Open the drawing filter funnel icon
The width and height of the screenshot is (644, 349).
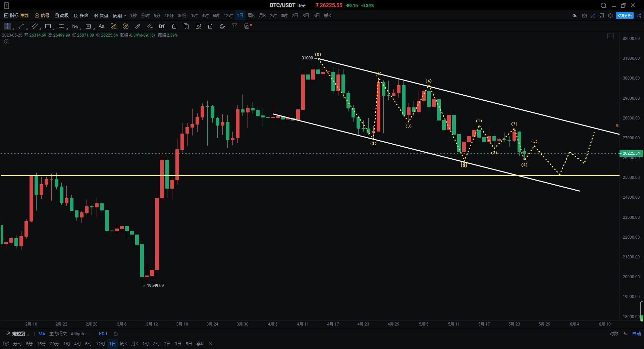tap(234, 26)
